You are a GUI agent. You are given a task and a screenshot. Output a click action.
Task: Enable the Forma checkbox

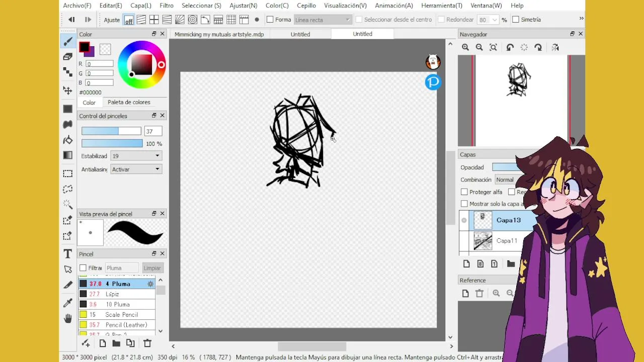click(x=270, y=20)
